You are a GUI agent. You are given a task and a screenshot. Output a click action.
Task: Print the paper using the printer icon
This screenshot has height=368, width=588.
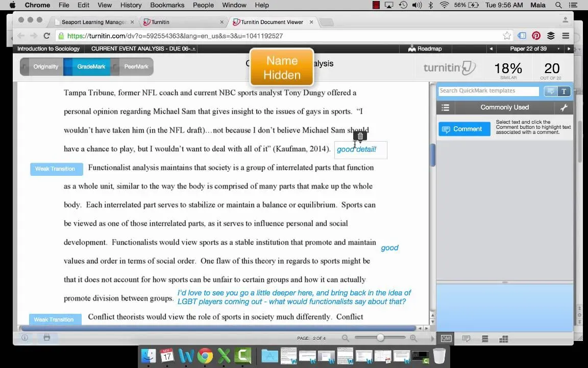coord(47,337)
